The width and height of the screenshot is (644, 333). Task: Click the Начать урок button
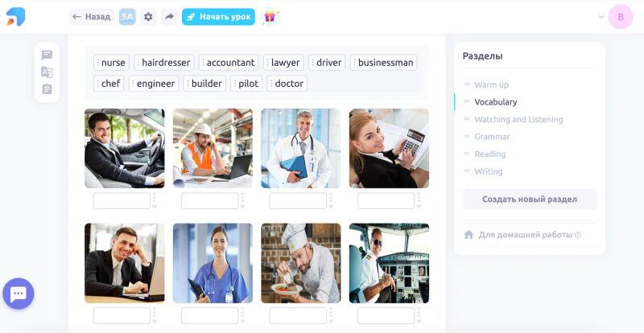[x=218, y=17]
